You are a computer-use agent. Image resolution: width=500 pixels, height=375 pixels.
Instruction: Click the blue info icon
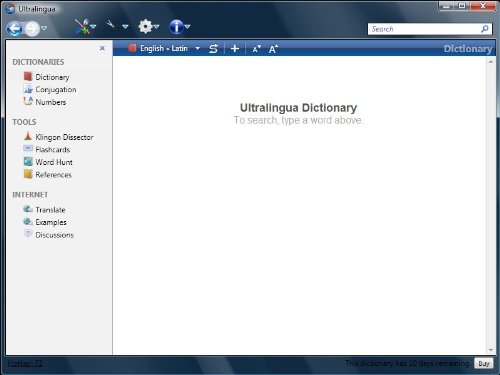tap(176, 27)
